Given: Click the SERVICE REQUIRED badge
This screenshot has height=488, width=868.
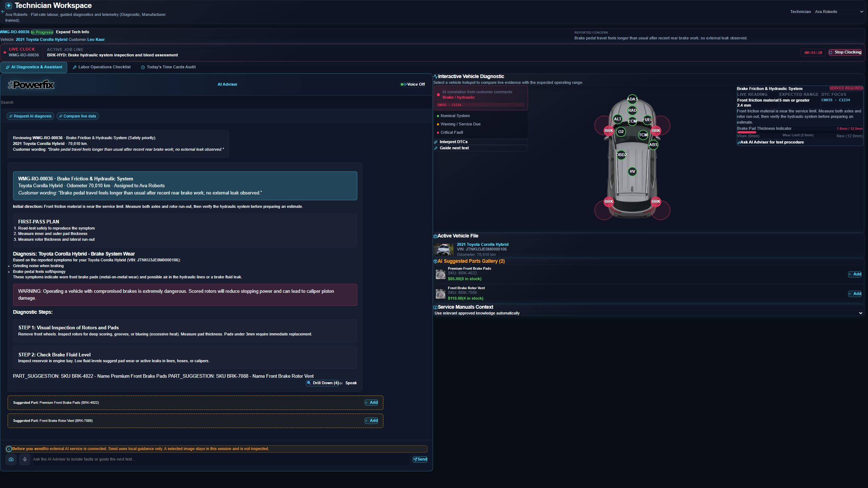Looking at the screenshot, I should [x=846, y=88].
